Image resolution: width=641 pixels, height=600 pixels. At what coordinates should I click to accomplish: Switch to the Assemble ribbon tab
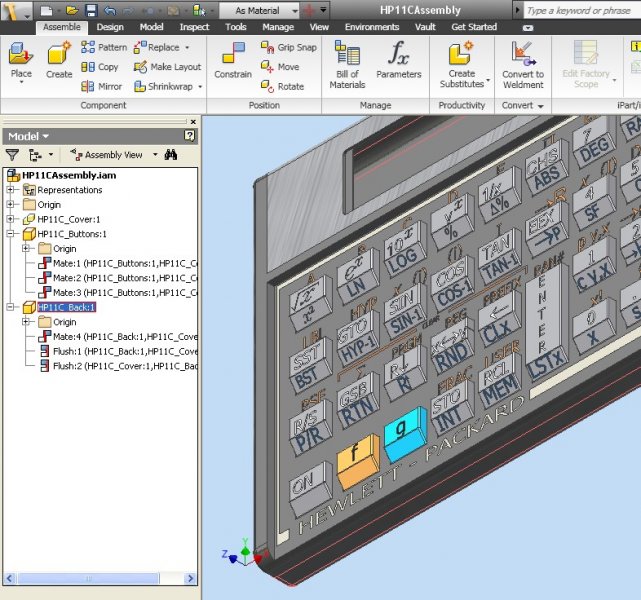[62, 27]
